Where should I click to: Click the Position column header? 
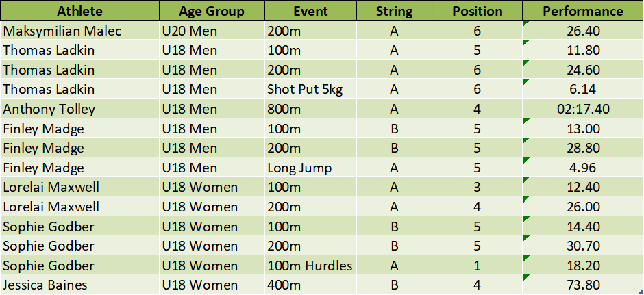click(478, 11)
